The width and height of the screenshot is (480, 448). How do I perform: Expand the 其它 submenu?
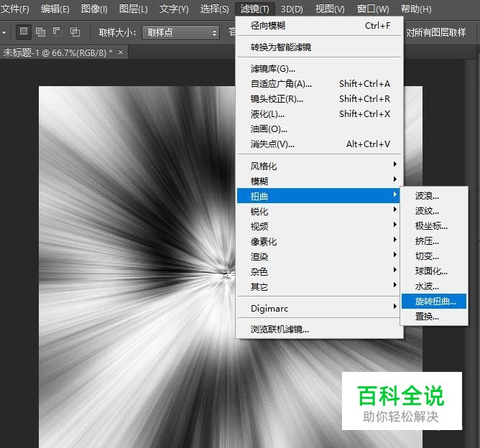[319, 286]
